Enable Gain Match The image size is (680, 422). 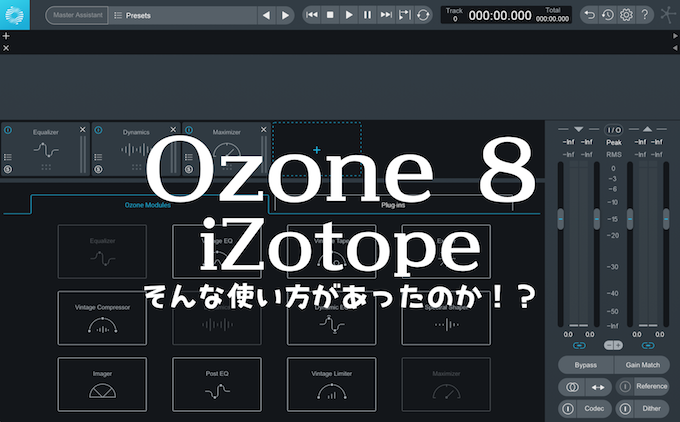coord(642,365)
